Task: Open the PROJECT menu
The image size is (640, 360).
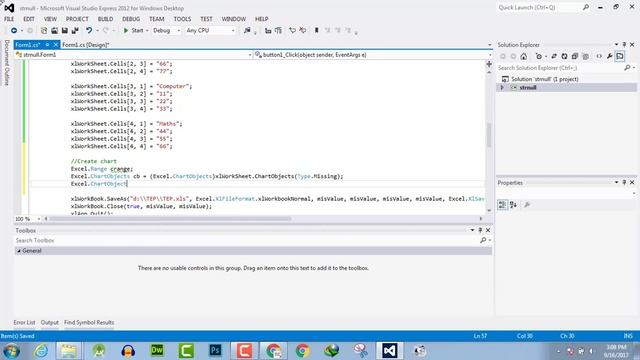Action: tap(77, 19)
